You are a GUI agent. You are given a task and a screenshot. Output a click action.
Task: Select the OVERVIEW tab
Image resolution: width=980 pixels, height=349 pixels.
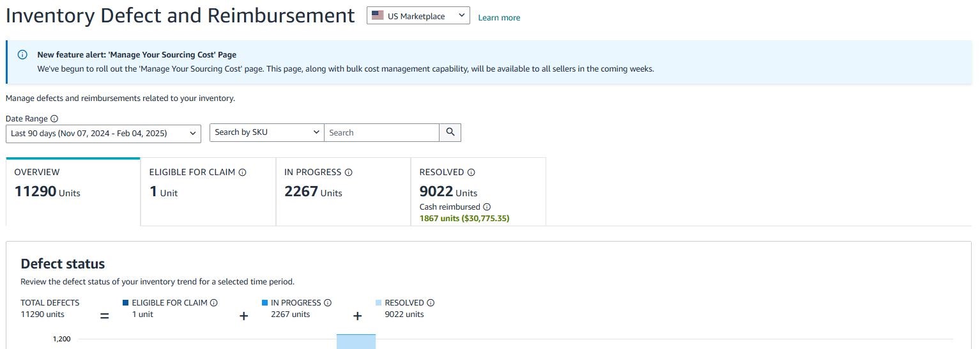click(x=73, y=191)
